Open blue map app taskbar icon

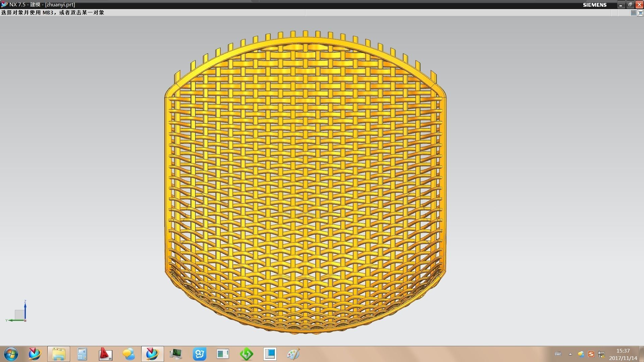click(x=200, y=354)
